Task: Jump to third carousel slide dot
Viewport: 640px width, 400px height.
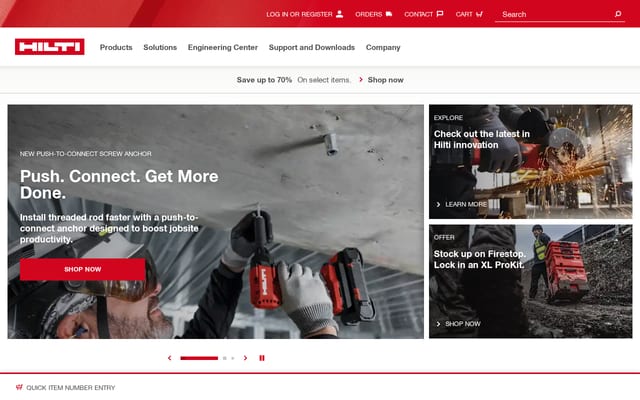Action: click(233, 358)
